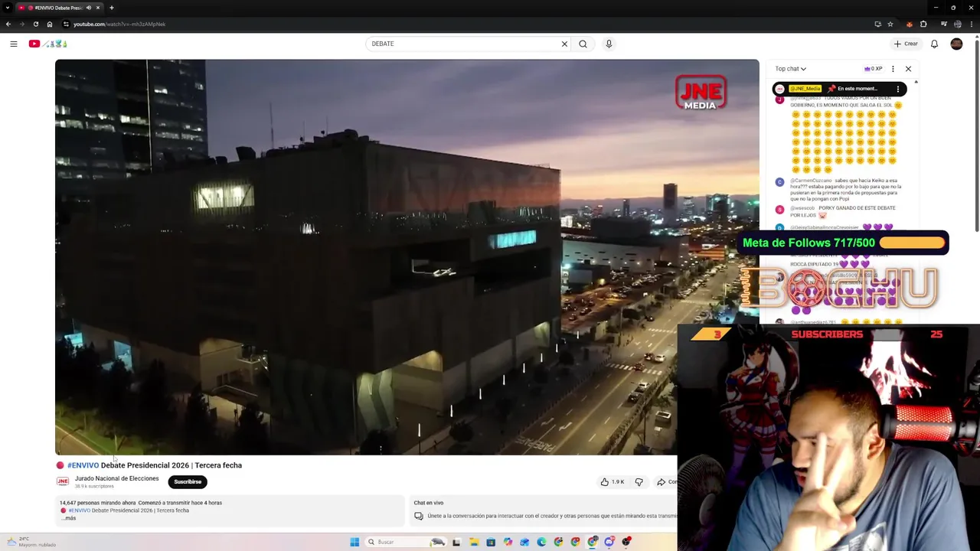Open the browser three-dot menu
This screenshot has height=551, width=980.
click(x=972, y=24)
